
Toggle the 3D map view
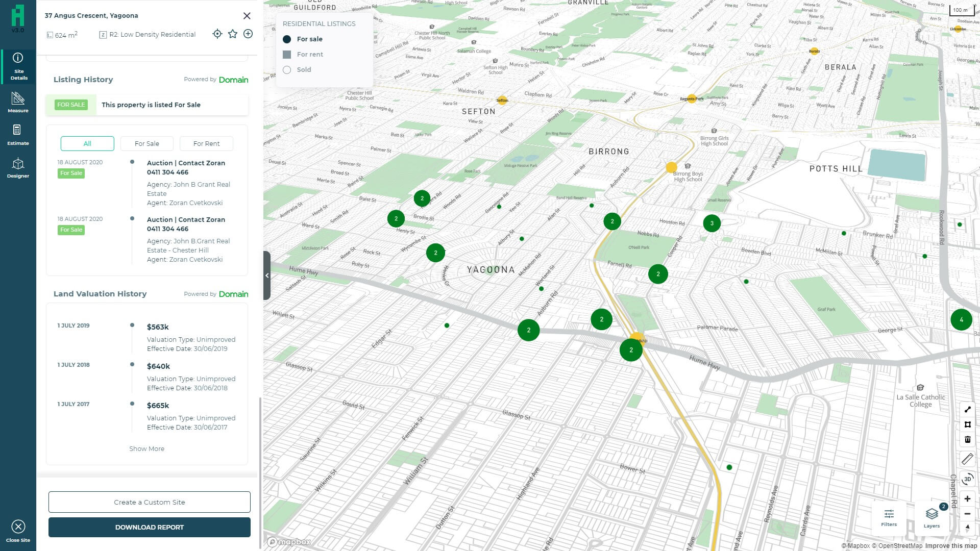point(967,479)
